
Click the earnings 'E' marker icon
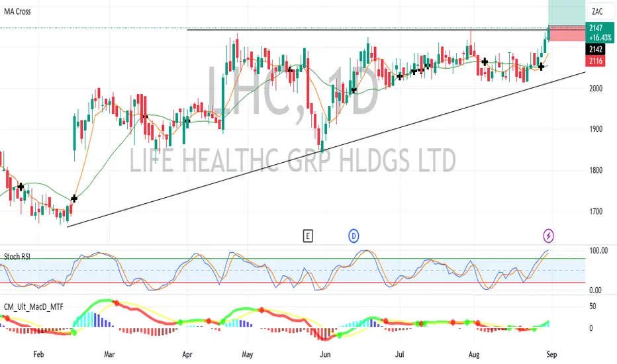click(x=308, y=236)
